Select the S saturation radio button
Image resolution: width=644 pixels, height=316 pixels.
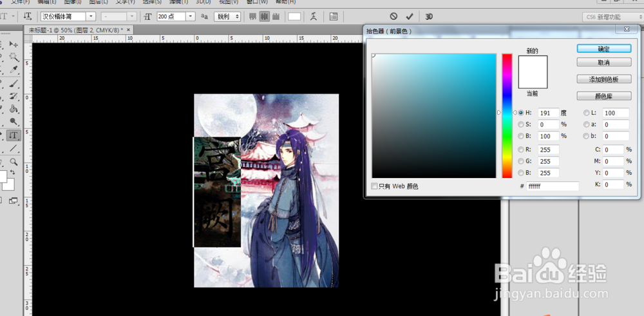(x=521, y=124)
